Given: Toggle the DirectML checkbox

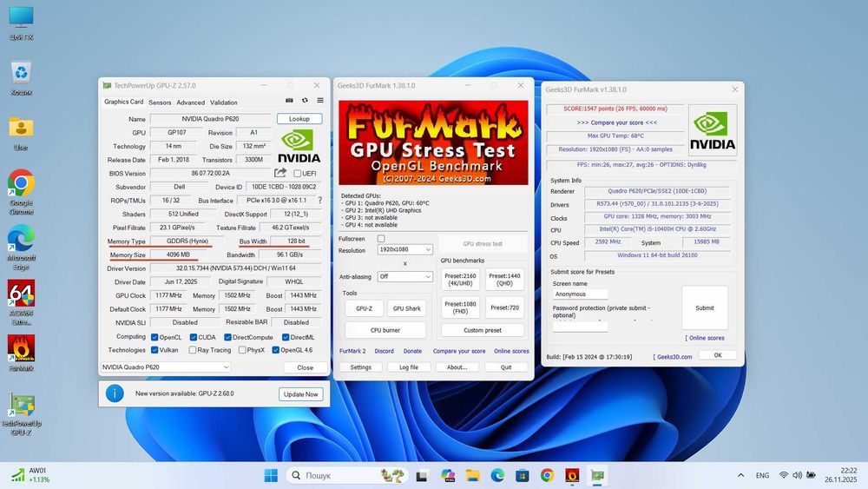Looking at the screenshot, I should coord(286,337).
